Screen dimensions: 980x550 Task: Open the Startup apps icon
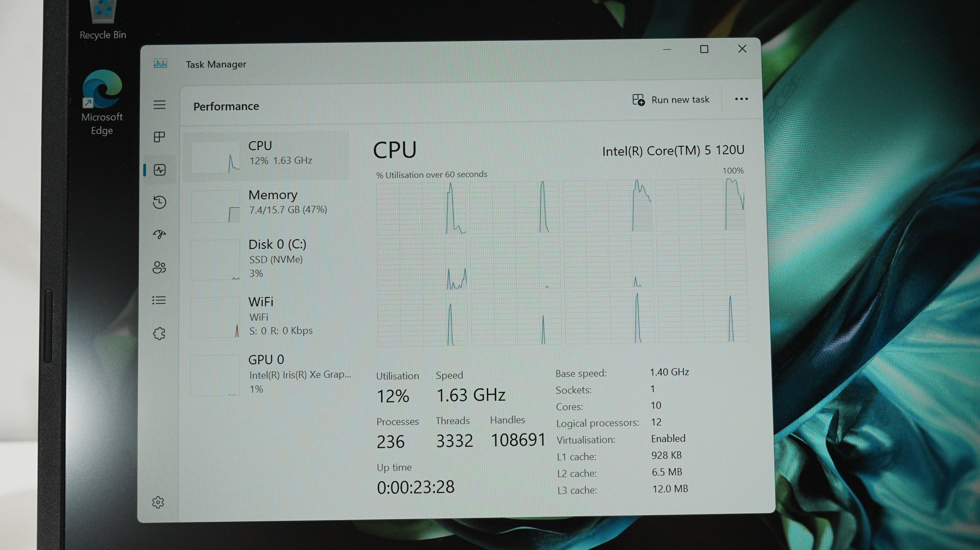[159, 235]
